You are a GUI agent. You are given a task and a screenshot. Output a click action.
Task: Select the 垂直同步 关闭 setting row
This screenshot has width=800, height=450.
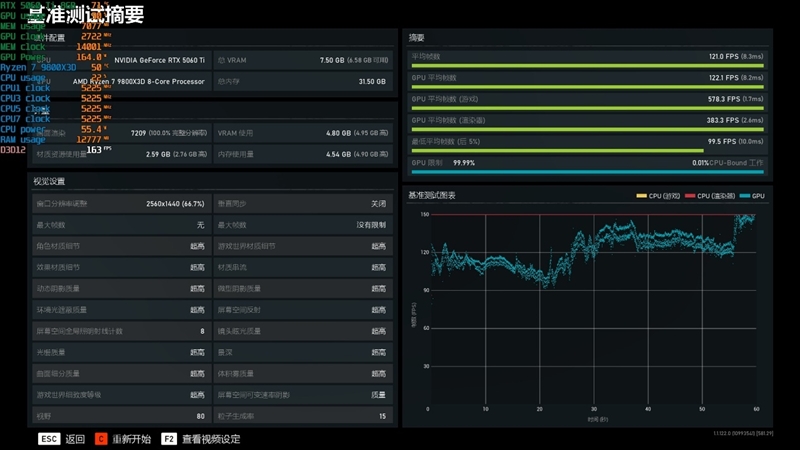pos(301,204)
